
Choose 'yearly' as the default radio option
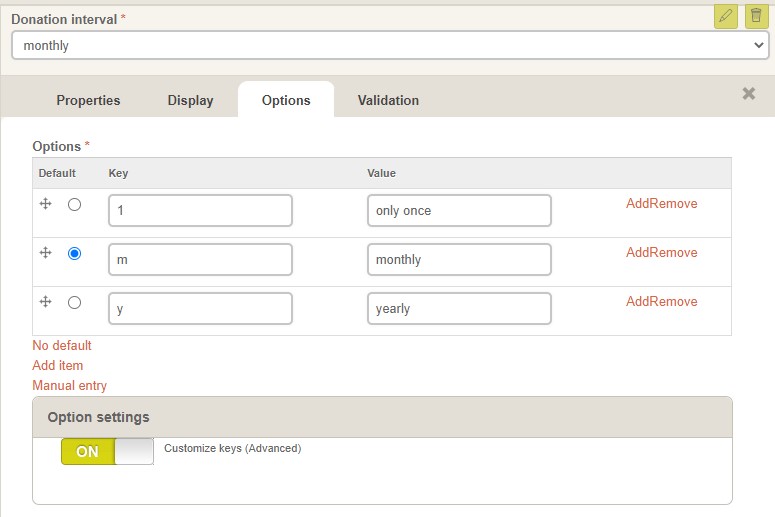coord(75,302)
